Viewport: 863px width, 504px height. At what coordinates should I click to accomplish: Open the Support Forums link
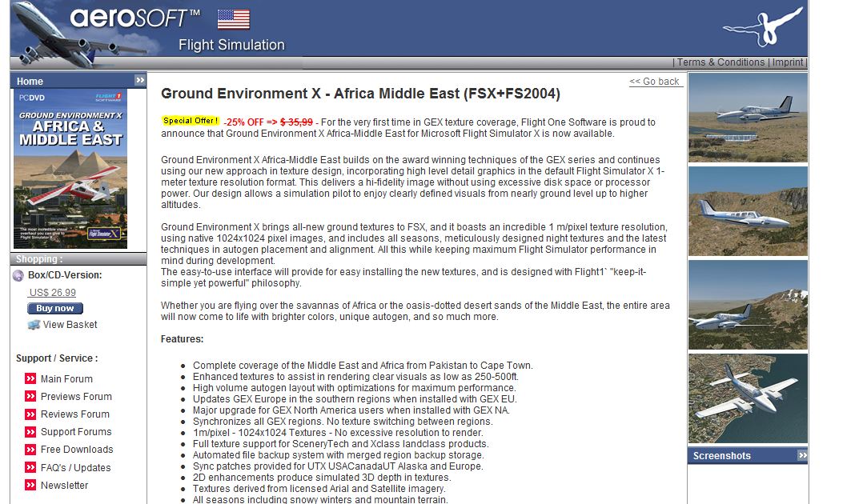click(x=76, y=432)
